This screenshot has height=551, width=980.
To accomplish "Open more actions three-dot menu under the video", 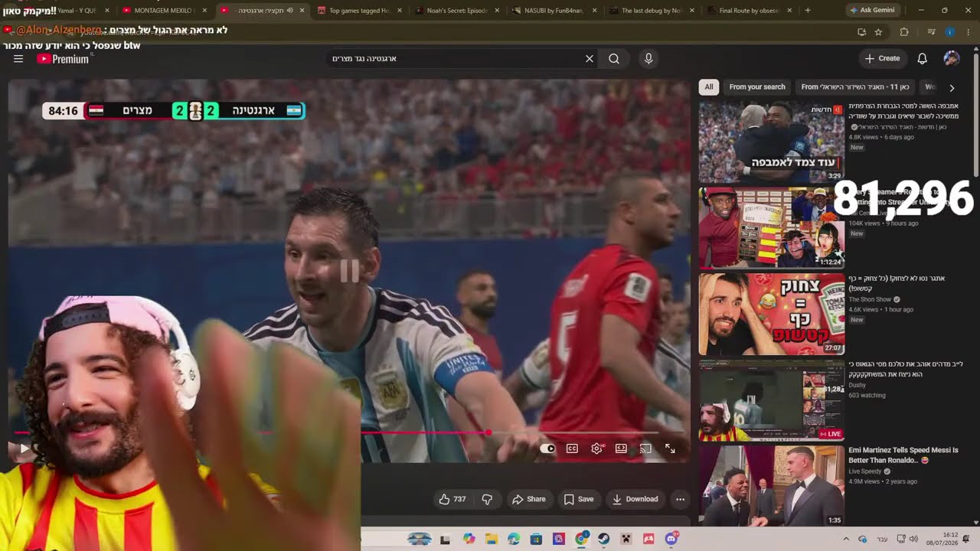I will click(x=680, y=499).
